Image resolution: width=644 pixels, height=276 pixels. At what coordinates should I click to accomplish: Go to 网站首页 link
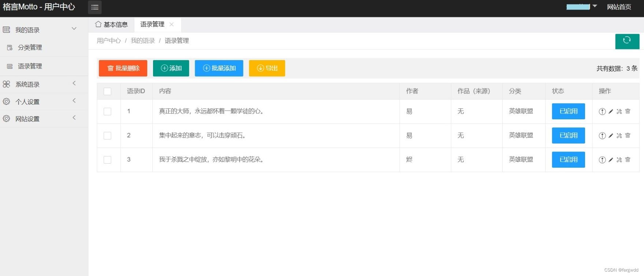[619, 7]
